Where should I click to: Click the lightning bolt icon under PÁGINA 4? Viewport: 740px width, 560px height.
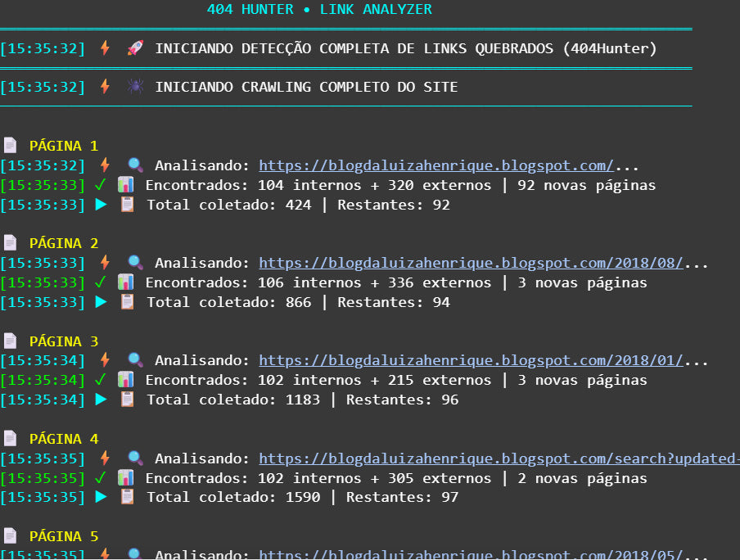tap(105, 458)
